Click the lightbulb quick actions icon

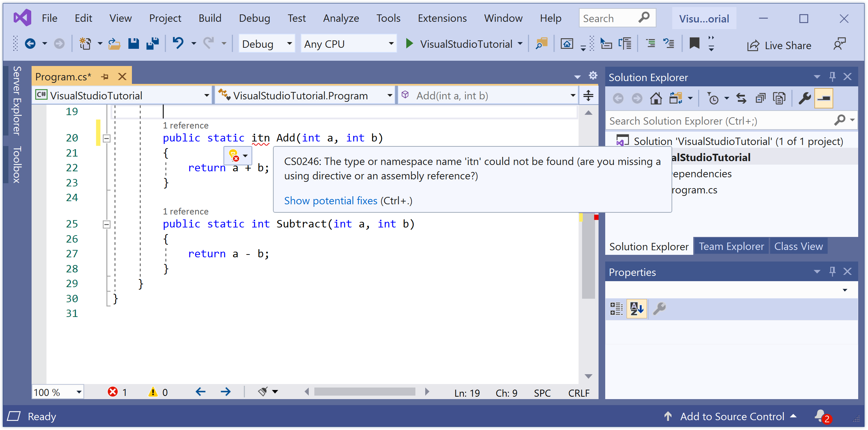pos(233,155)
